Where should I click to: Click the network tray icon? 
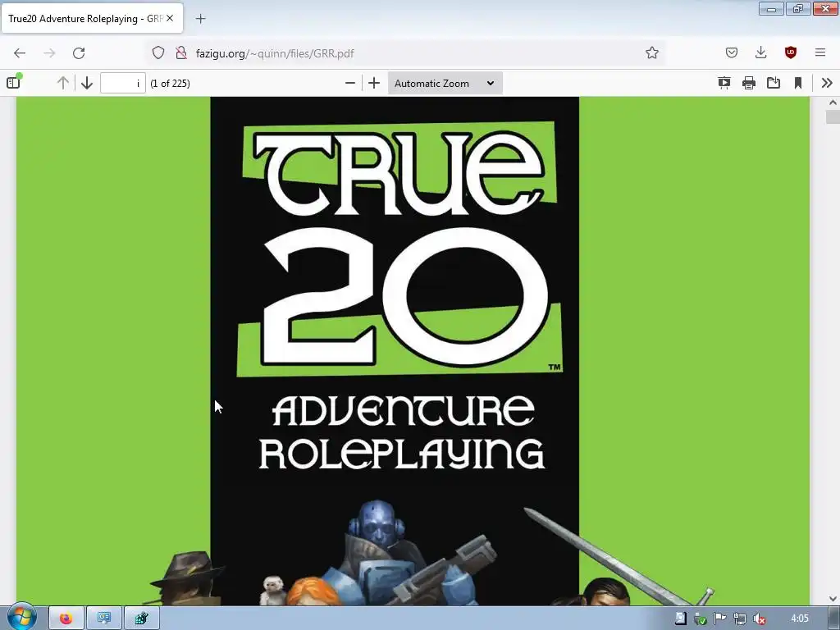coord(739,619)
